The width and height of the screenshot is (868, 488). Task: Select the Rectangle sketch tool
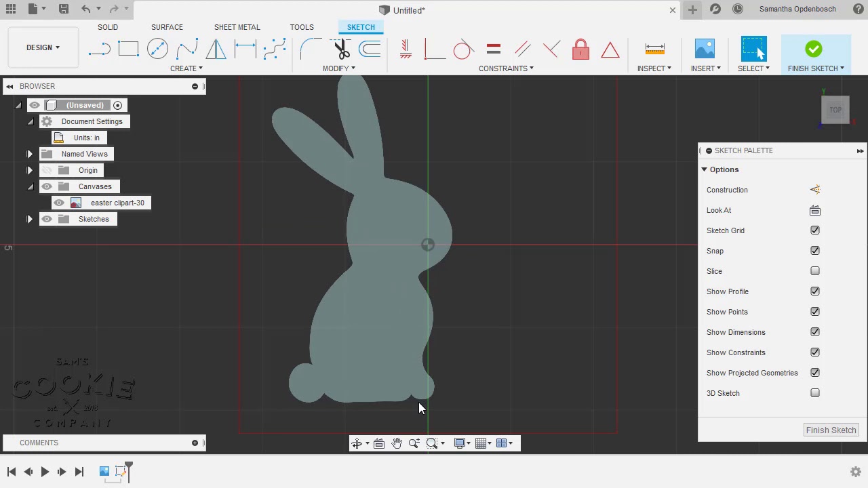(128, 49)
